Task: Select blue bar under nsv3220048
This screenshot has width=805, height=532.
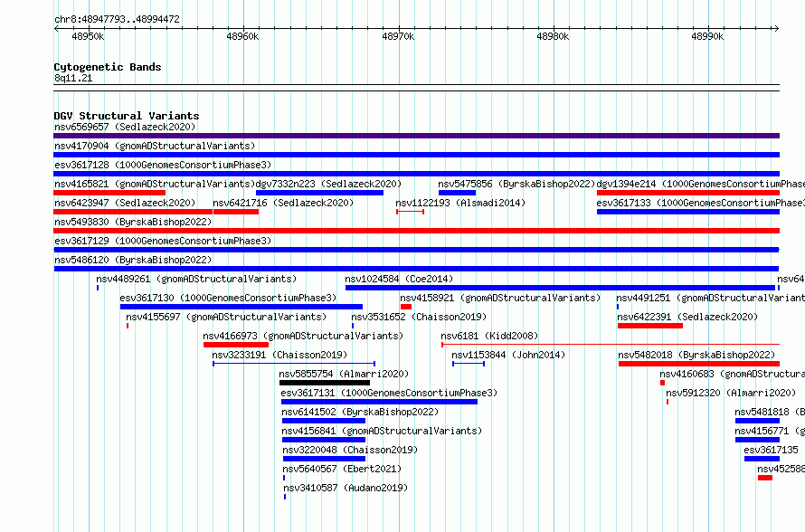Action: coord(324,459)
